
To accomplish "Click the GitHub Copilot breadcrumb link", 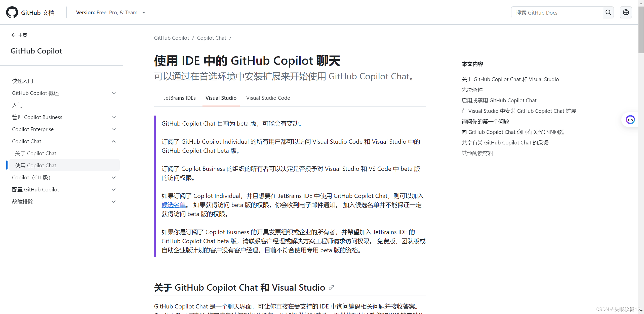I will pyautogui.click(x=171, y=38).
